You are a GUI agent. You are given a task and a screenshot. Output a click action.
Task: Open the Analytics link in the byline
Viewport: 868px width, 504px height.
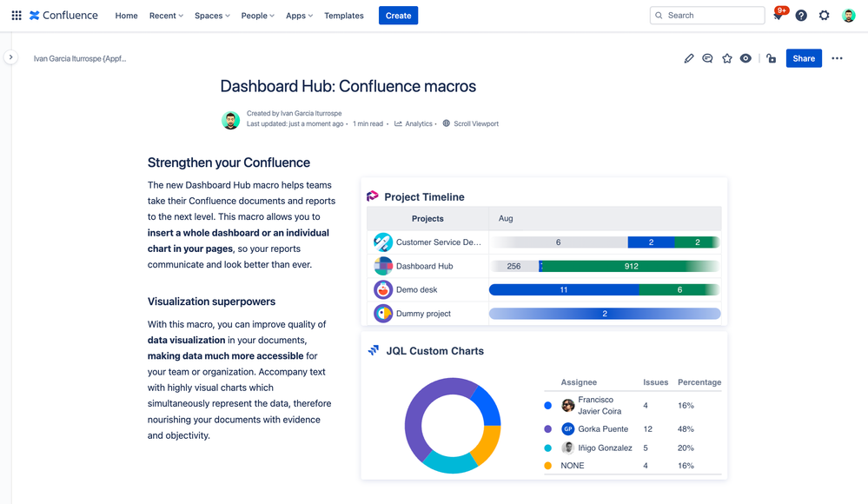coord(419,123)
